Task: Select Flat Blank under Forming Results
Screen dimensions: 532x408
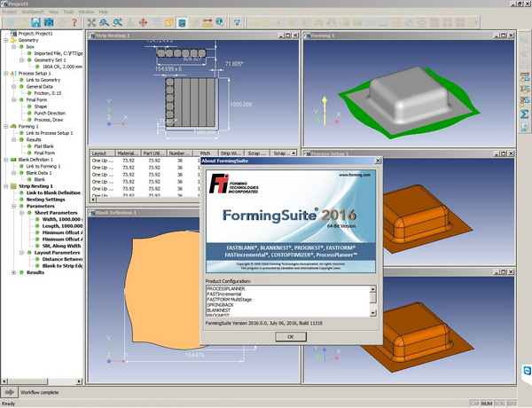Action: coord(44,145)
